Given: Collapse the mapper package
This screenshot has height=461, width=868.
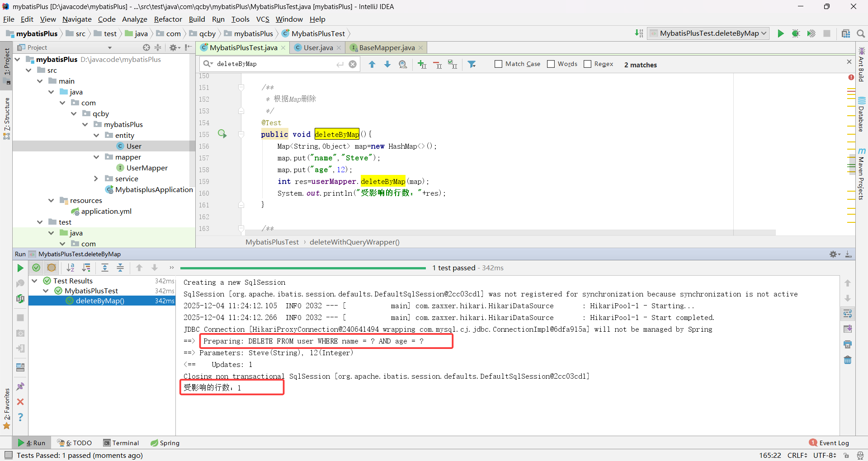Looking at the screenshot, I should coord(96,157).
